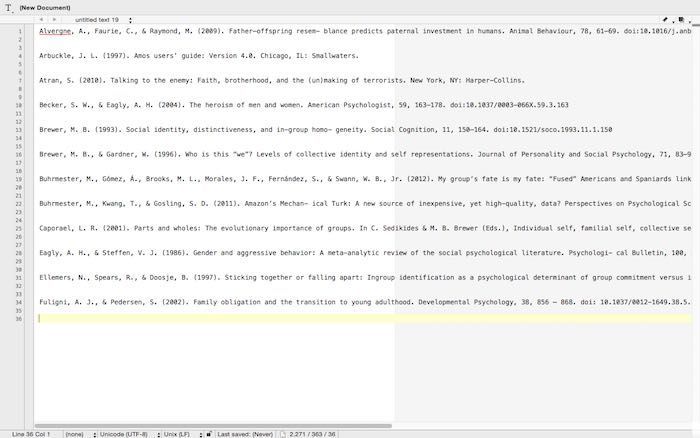700x438 pixels.
Task: Click the misspelled word Alvergne
Action: click(55, 31)
